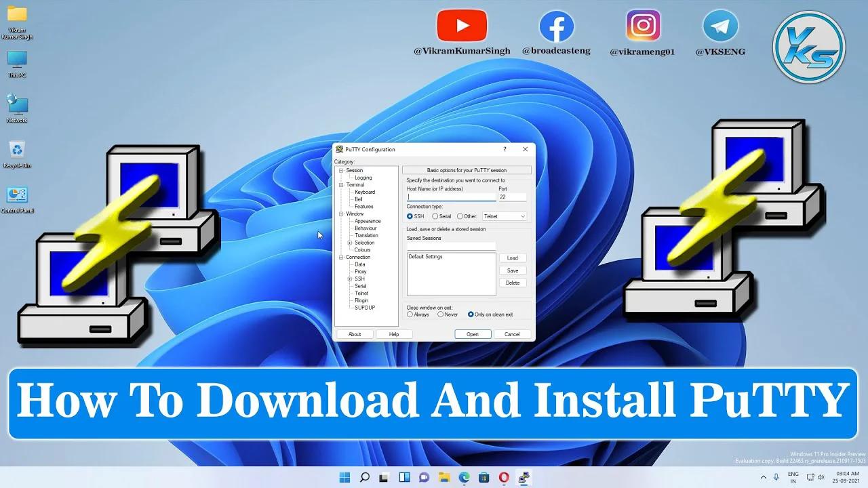Image resolution: width=868 pixels, height=488 pixels.
Task: Select the This PC desktop icon
Action: (17, 64)
